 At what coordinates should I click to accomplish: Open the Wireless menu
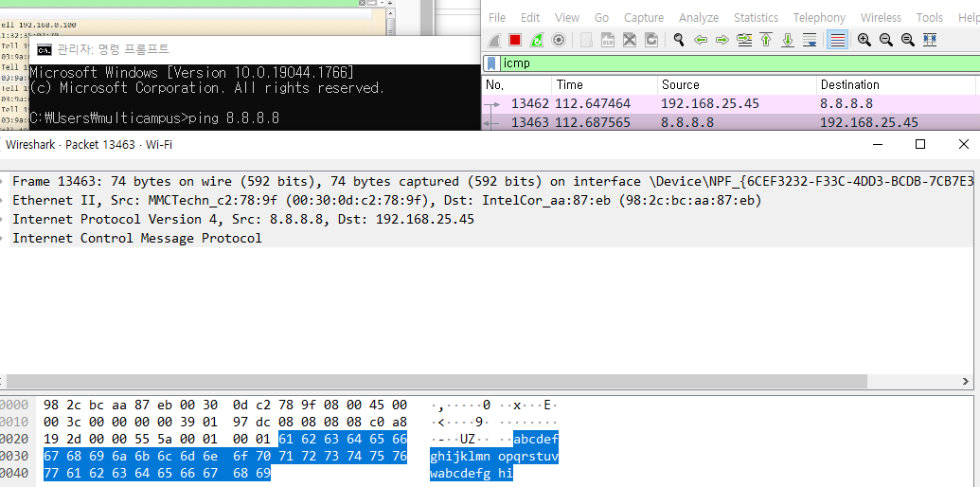point(881,17)
